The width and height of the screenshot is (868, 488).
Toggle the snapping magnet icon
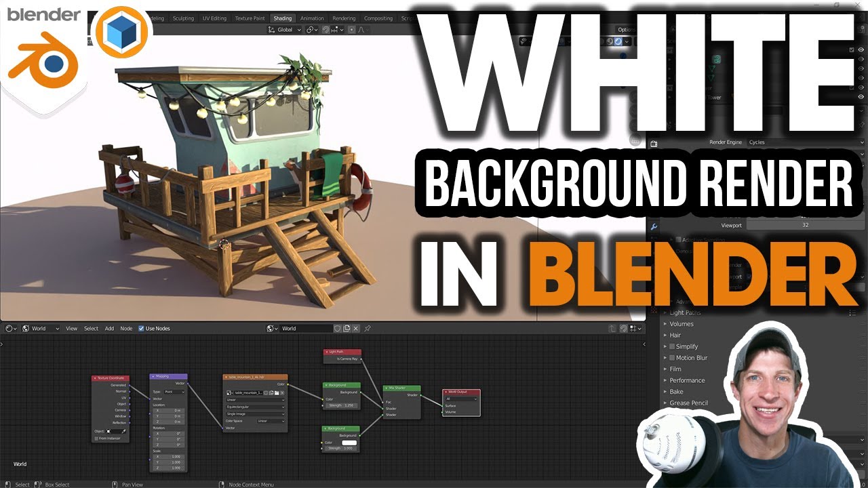coord(325,30)
